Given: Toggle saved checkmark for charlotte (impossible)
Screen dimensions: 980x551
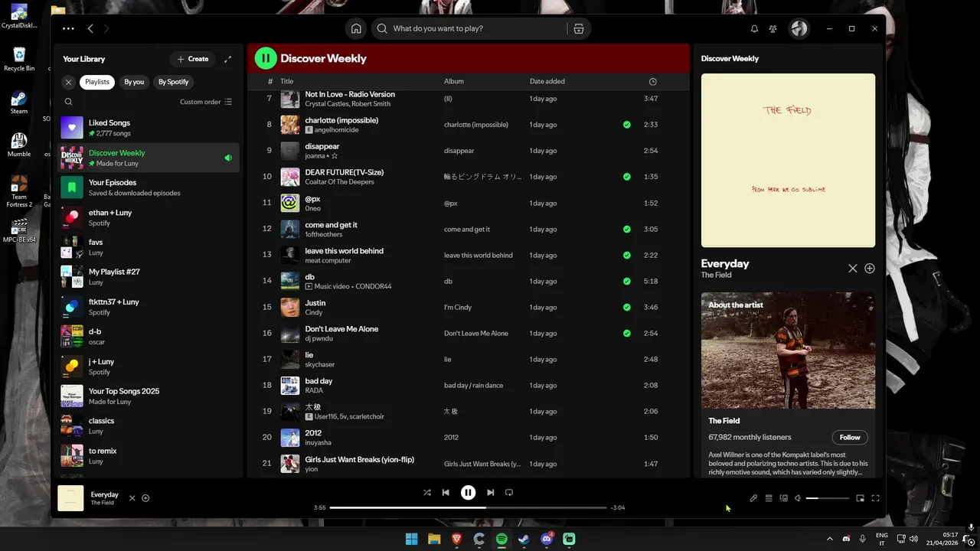Looking at the screenshot, I should coord(627,125).
